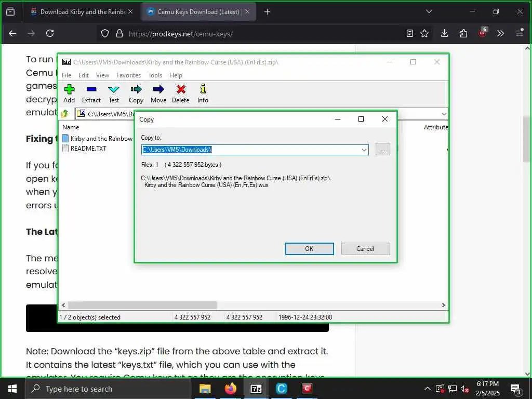
Task: Click the Move toolbar icon in 7-Zip
Action: tap(158, 94)
